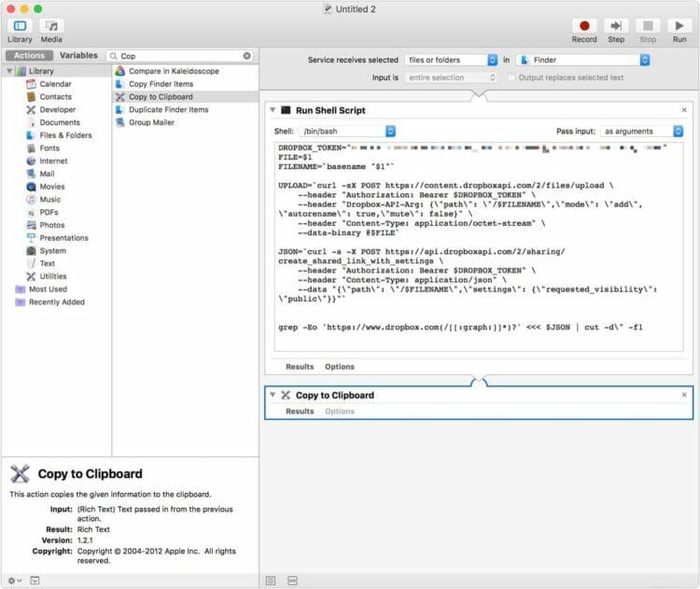700x589 pixels.
Task: Open Most Used smart folder
Action: tap(48, 289)
